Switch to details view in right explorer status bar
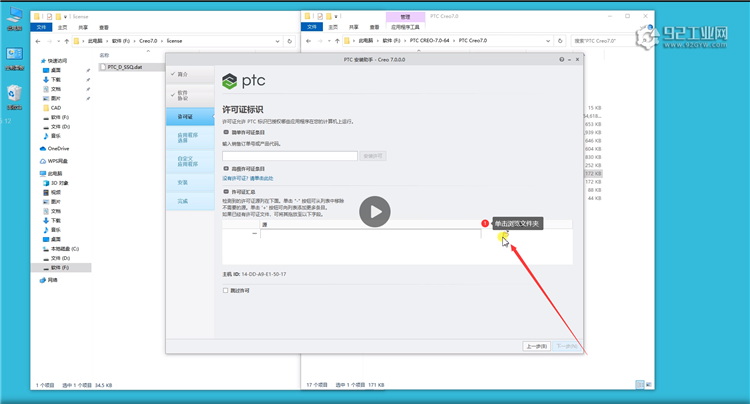This screenshot has height=404, width=750. click(640, 384)
